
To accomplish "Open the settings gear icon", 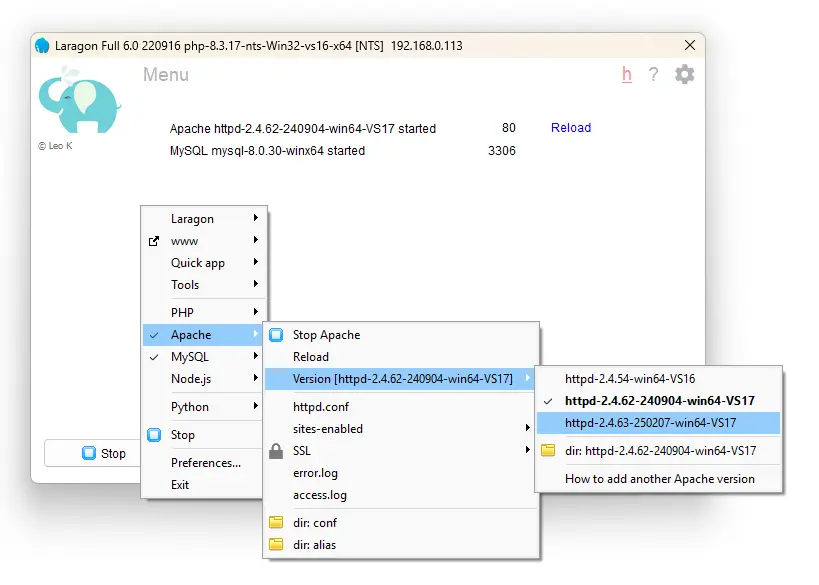I will pos(684,75).
